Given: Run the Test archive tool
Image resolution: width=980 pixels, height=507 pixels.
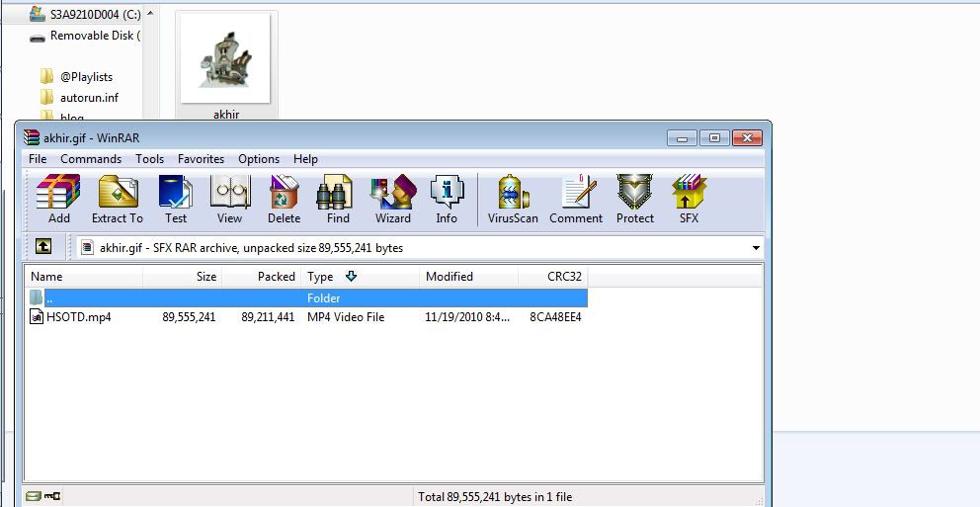Looking at the screenshot, I should [x=176, y=199].
